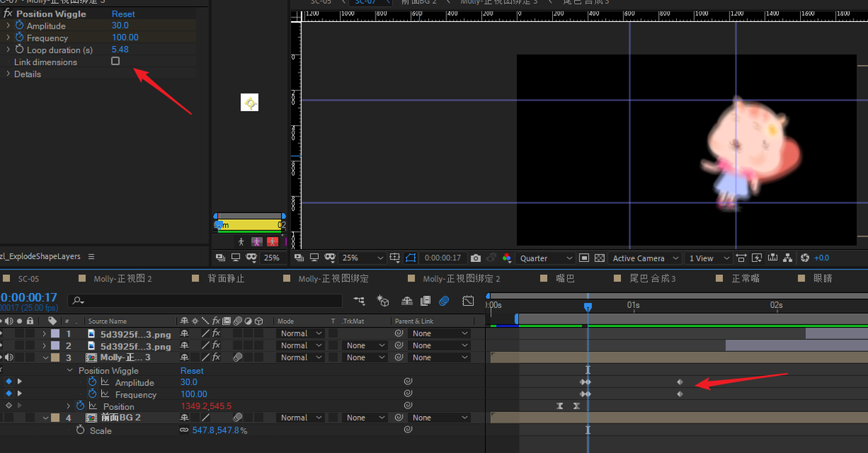Click the grid and guide options icon

pyautogui.click(x=394, y=257)
